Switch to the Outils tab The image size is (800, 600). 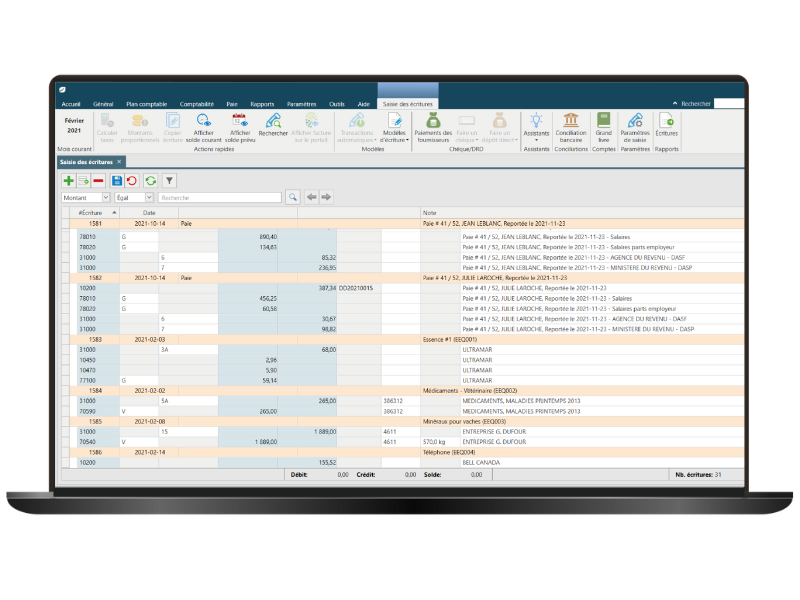337,104
